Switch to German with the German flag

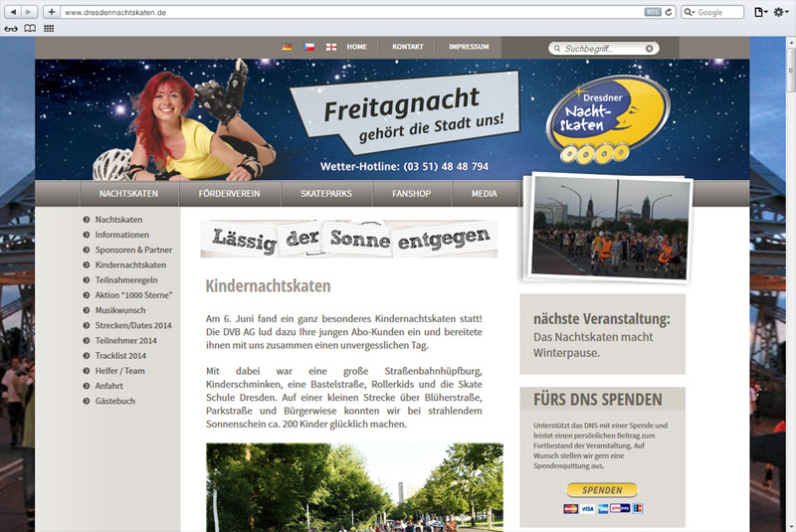287,47
